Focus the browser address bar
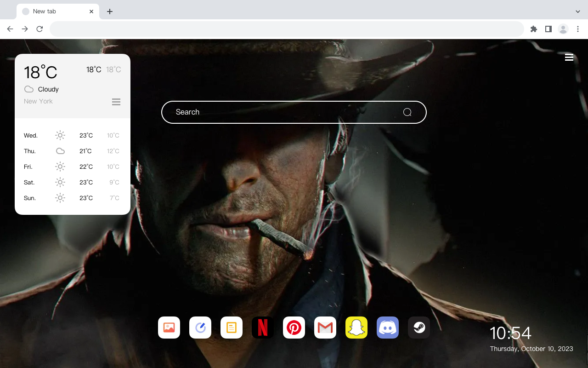Image resolution: width=588 pixels, height=368 pixels. tap(287, 29)
